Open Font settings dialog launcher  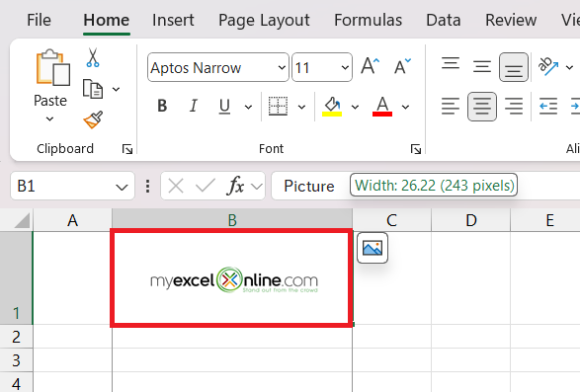click(416, 149)
